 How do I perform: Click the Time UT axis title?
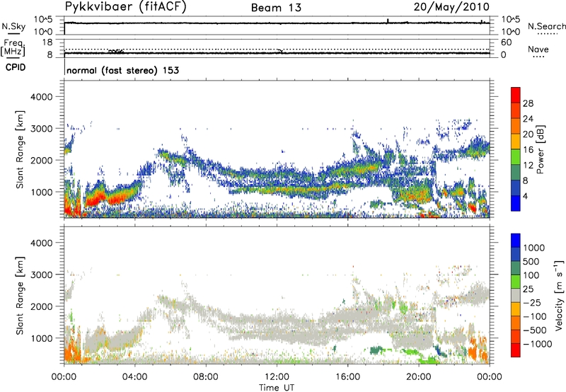click(277, 388)
